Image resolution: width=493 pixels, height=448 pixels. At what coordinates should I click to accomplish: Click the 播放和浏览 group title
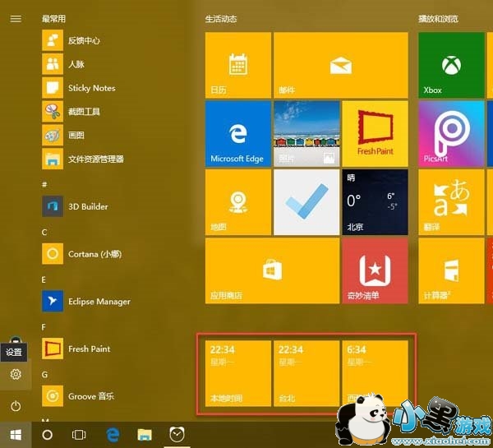[x=438, y=19]
